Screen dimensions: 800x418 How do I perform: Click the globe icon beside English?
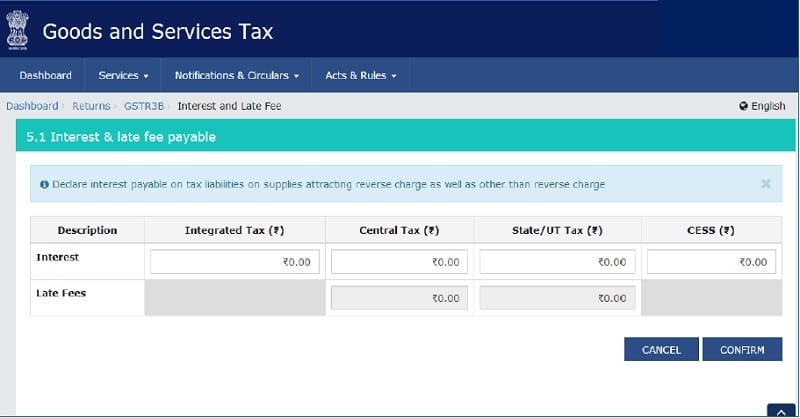[x=743, y=106]
